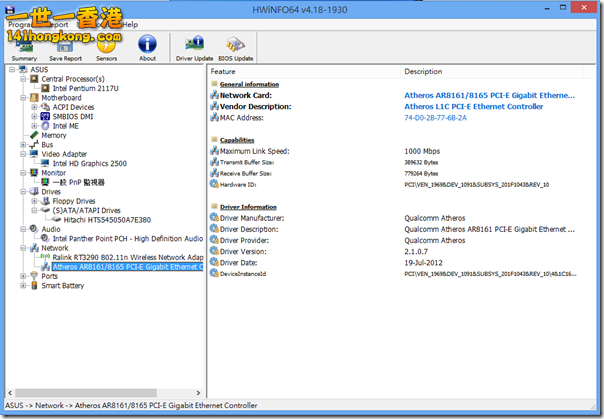The image size is (604, 419).
Task: Select Intel Panther Point PCH audio entry
Action: 128,239
